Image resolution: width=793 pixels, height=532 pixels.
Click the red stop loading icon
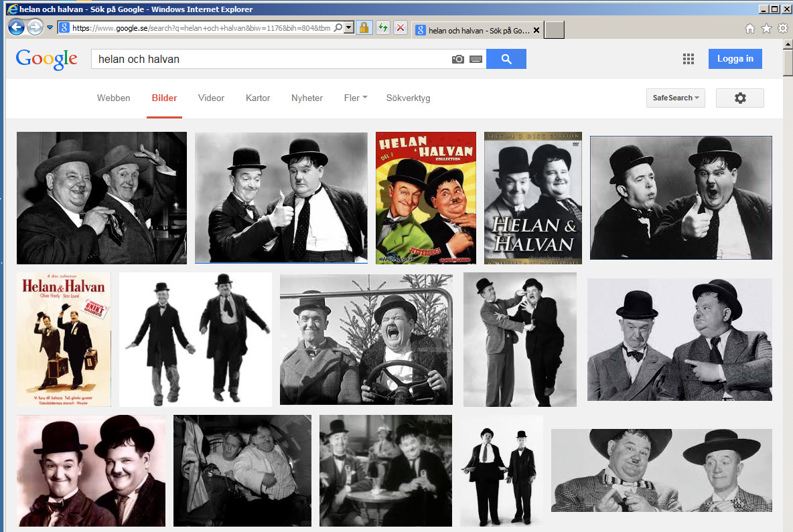[401, 28]
